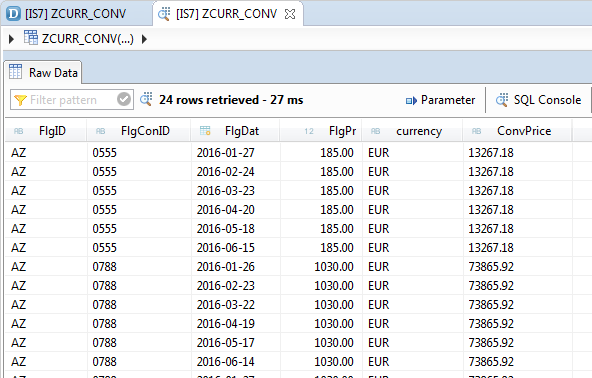
Task: Switch to the first ZCURR_CONV definition tab
Action: click(76, 14)
